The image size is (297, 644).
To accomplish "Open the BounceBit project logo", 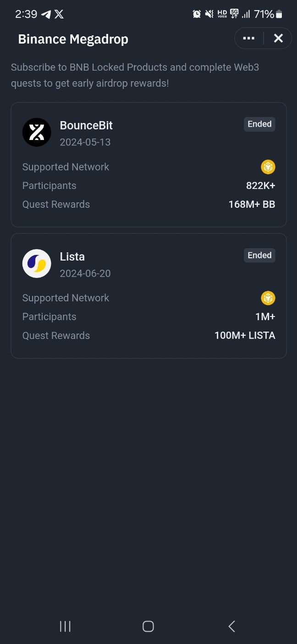I will click(x=37, y=132).
